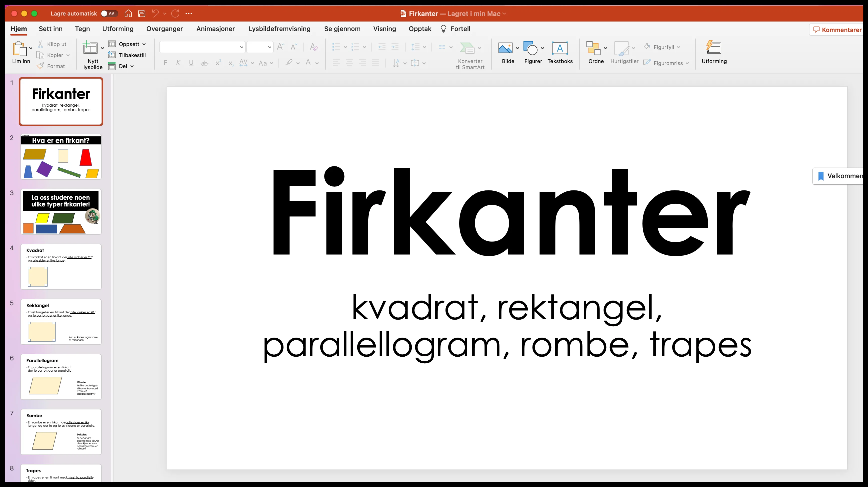
Task: Open the font name dropdown
Action: [x=241, y=47]
